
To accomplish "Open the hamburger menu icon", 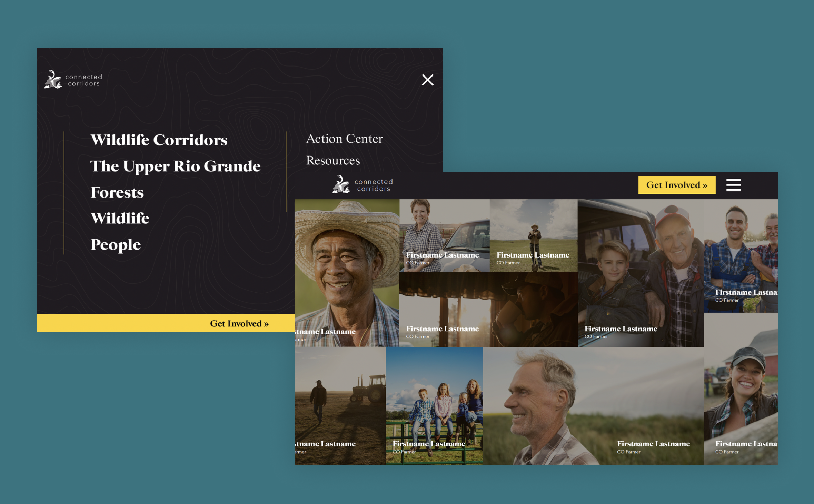I will 733,185.
